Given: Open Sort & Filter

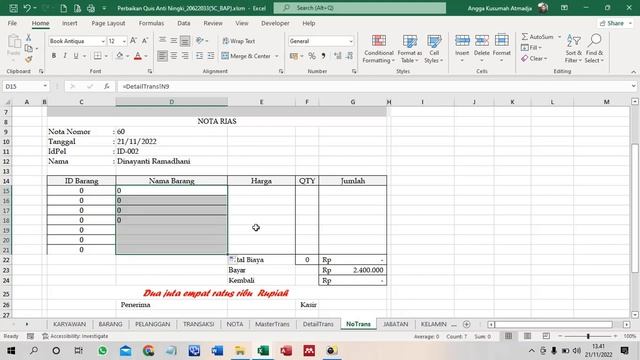Looking at the screenshot, I should click(573, 49).
